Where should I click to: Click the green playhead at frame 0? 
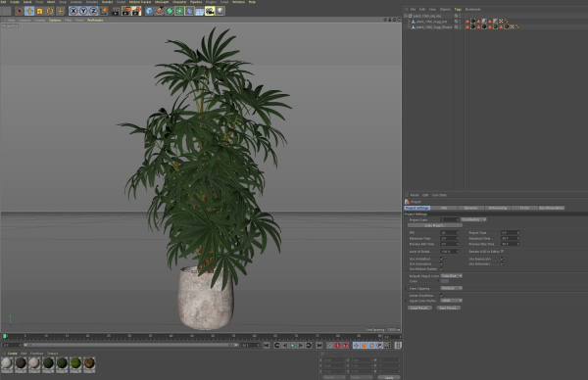5,337
